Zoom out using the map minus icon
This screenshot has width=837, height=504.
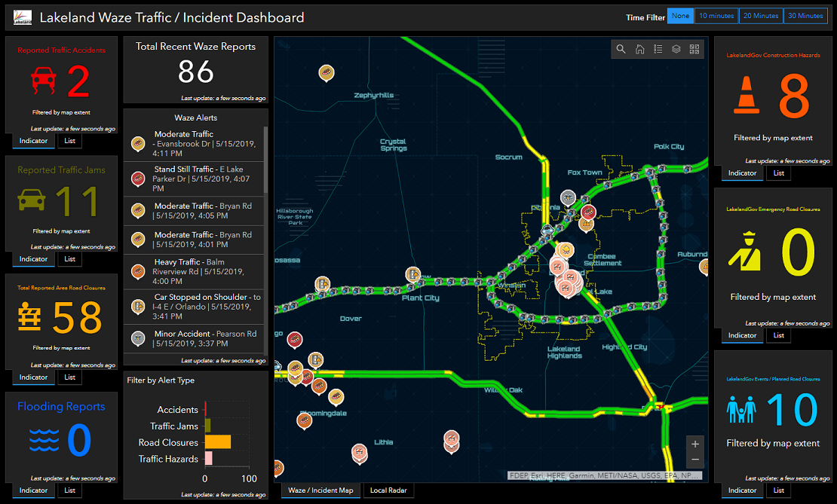pyautogui.click(x=694, y=460)
